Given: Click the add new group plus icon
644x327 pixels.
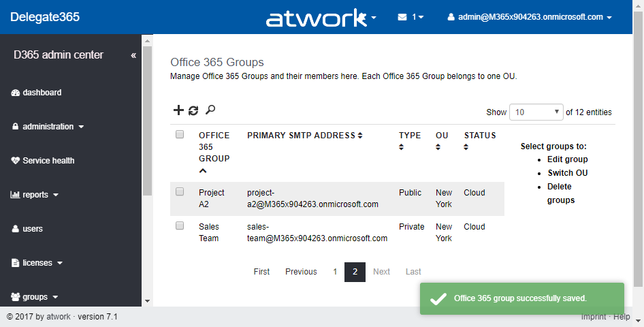Looking at the screenshot, I should (x=179, y=110).
